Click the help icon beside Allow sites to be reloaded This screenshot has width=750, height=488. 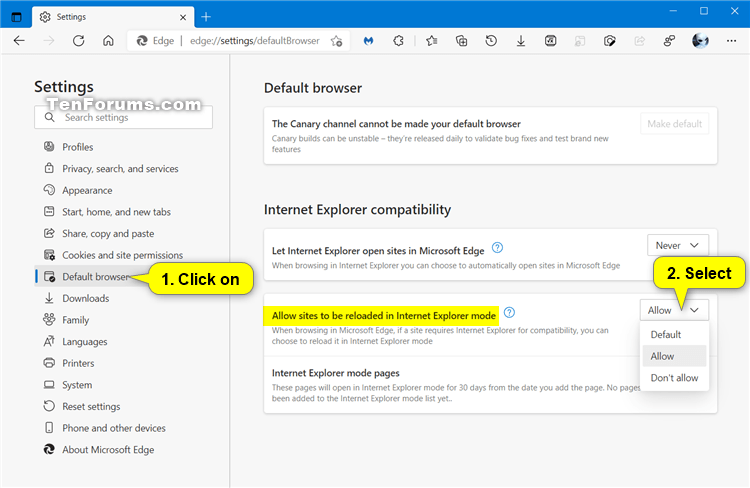509,312
